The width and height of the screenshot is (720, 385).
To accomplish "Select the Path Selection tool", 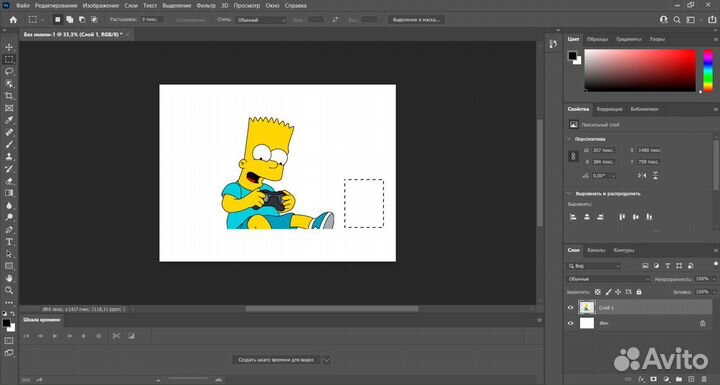I will tap(9, 254).
